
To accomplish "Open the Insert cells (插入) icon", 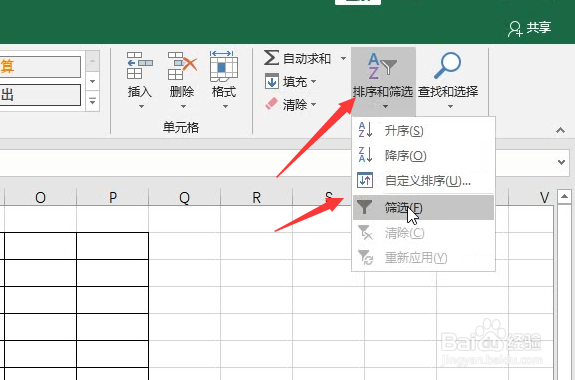I will 139,65.
